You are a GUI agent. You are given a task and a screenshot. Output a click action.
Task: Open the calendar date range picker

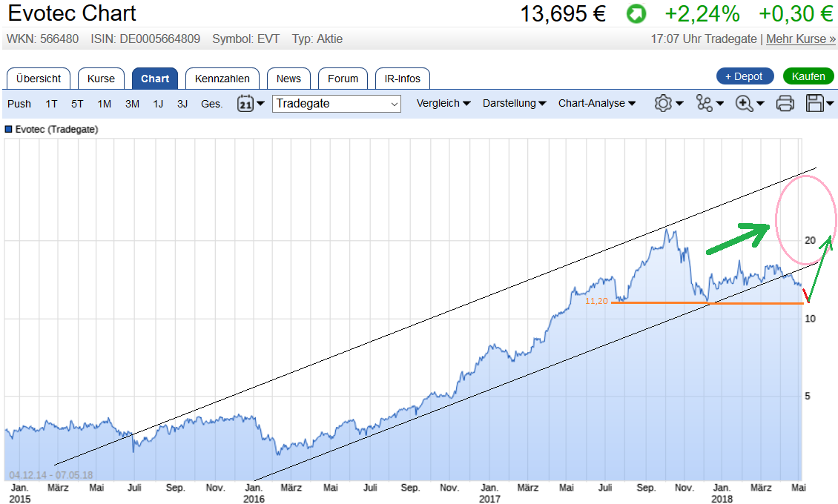245,103
